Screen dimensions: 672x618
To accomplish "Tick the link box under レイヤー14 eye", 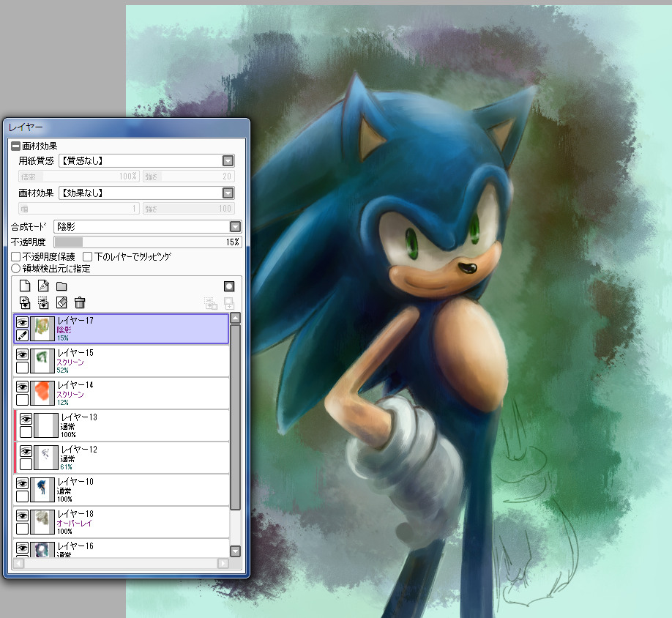I will (22, 399).
